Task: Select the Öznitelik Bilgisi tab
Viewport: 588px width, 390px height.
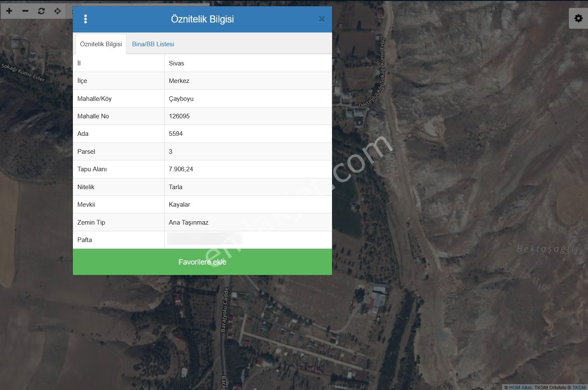Action: click(101, 44)
